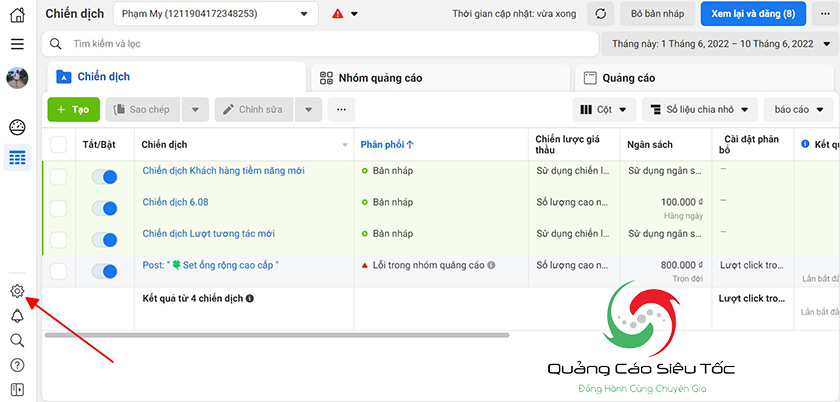Click the red warning triangle icon
Viewport: 840px width, 402px height.
pyautogui.click(x=338, y=14)
